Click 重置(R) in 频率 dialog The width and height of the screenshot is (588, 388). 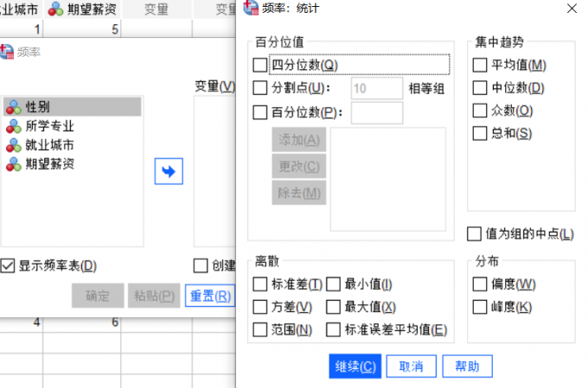click(210, 296)
